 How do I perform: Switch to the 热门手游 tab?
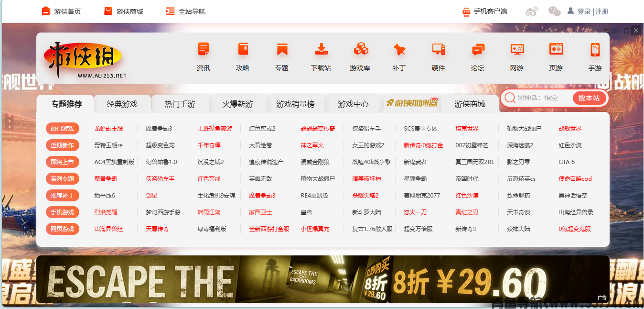(x=180, y=104)
